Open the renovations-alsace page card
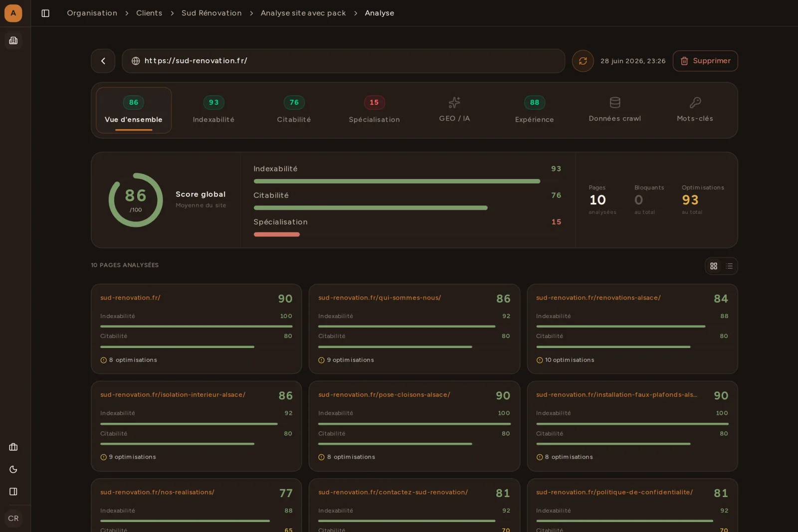 (x=632, y=329)
